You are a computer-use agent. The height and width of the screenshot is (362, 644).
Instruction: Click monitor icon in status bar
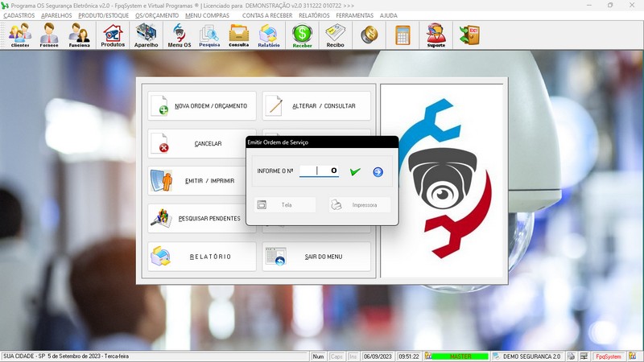pos(584,356)
